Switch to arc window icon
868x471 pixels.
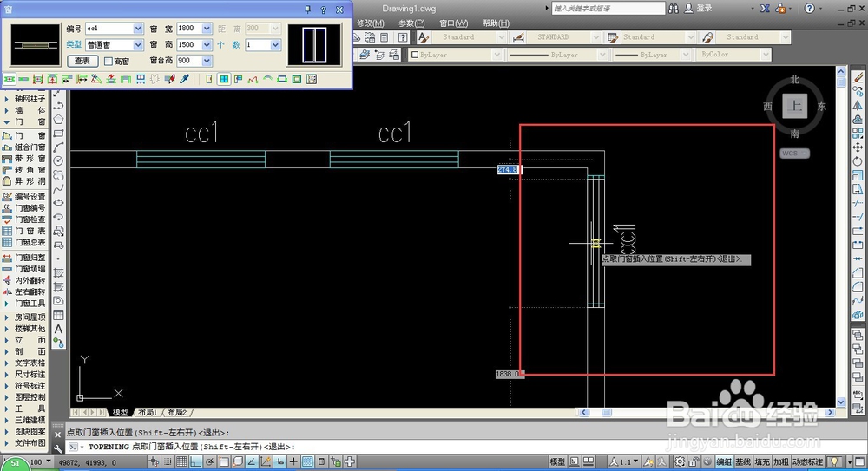click(267, 79)
